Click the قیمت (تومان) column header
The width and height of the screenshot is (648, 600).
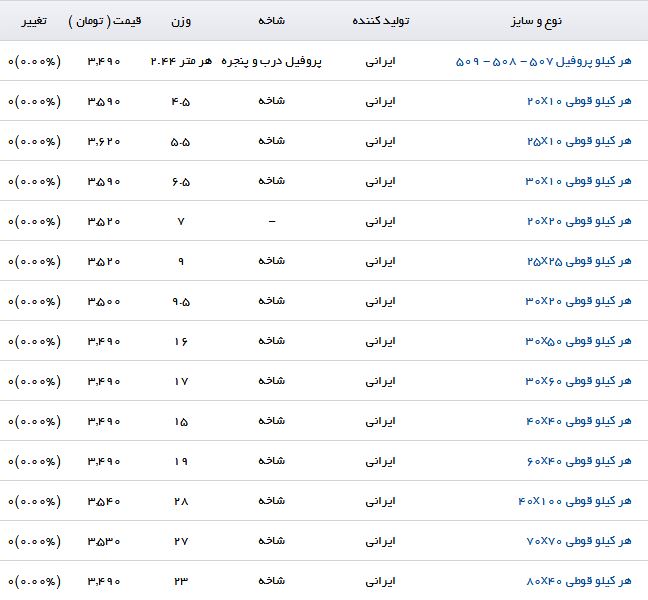[x=105, y=21]
